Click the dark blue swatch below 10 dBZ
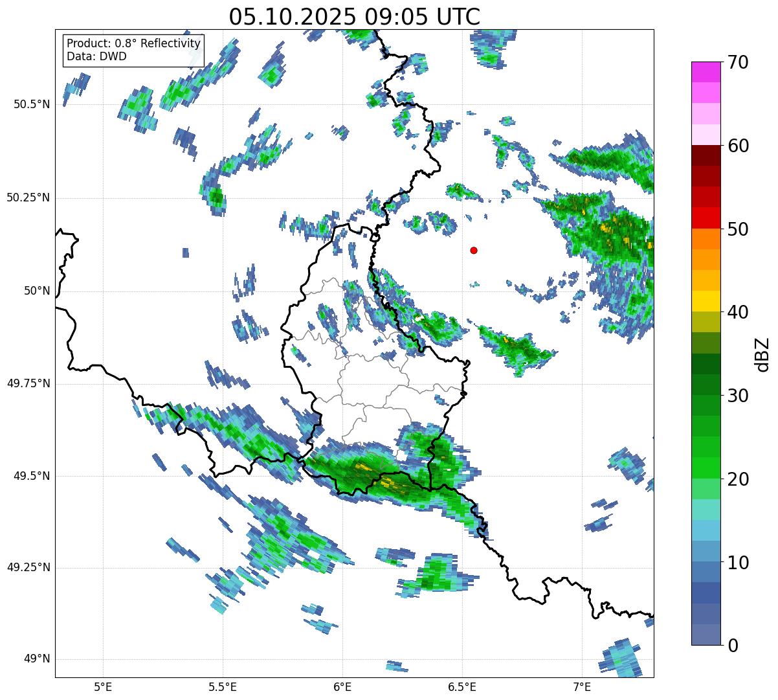This screenshot has width=778, height=700. coord(706,593)
